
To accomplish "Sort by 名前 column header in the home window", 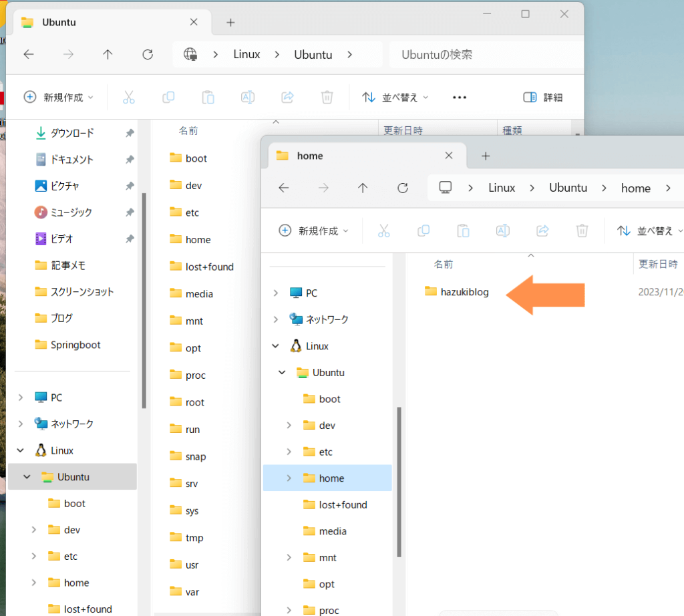I will (x=444, y=265).
